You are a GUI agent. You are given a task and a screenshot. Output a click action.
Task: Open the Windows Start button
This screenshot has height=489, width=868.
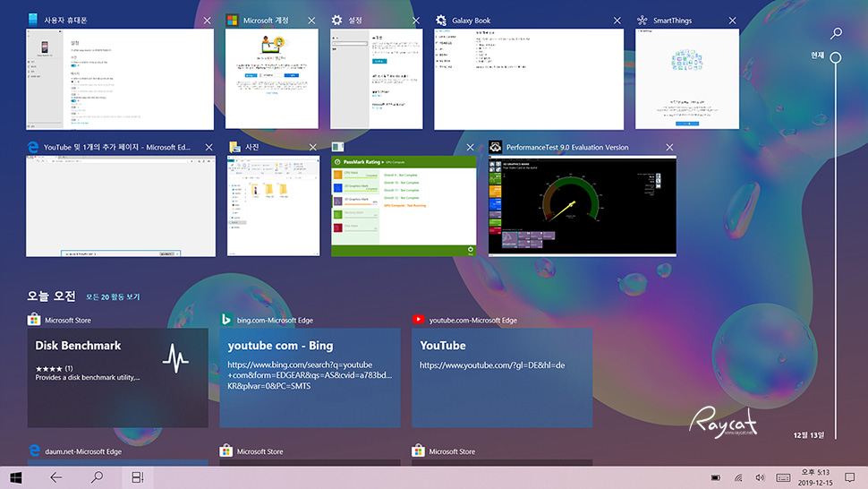point(15,477)
